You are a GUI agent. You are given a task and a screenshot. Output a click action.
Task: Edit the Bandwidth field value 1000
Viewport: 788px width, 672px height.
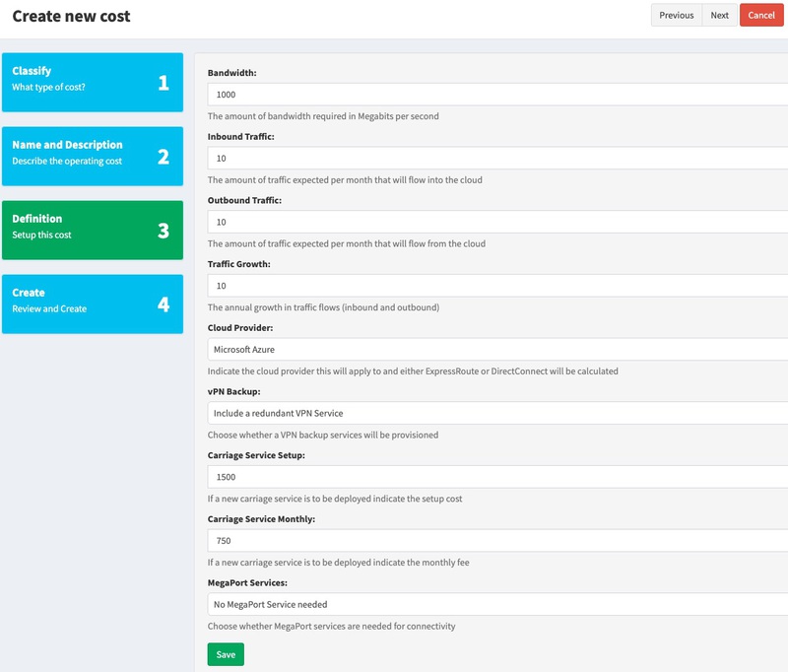[x=497, y=95]
